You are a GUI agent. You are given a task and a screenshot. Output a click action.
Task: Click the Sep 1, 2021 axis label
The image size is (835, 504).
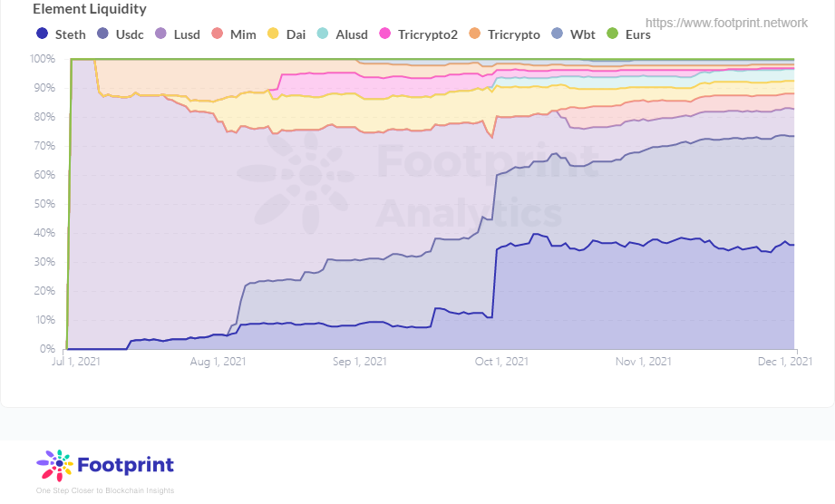(x=360, y=362)
